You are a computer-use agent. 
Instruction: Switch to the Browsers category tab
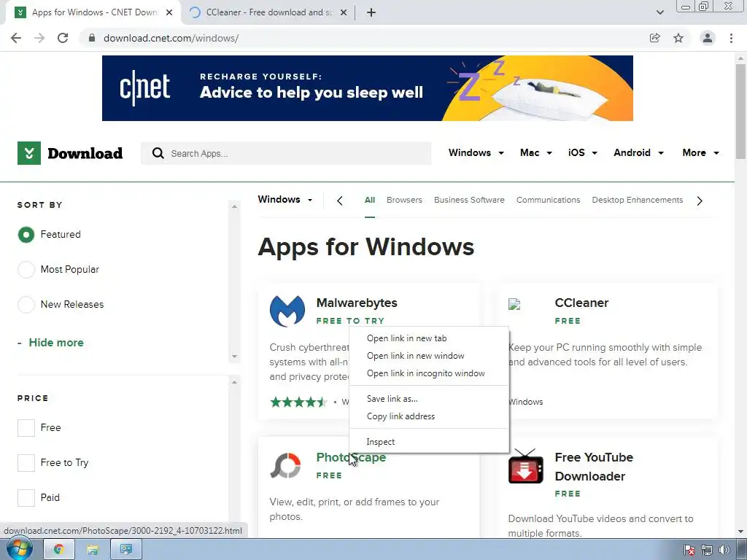click(x=404, y=200)
